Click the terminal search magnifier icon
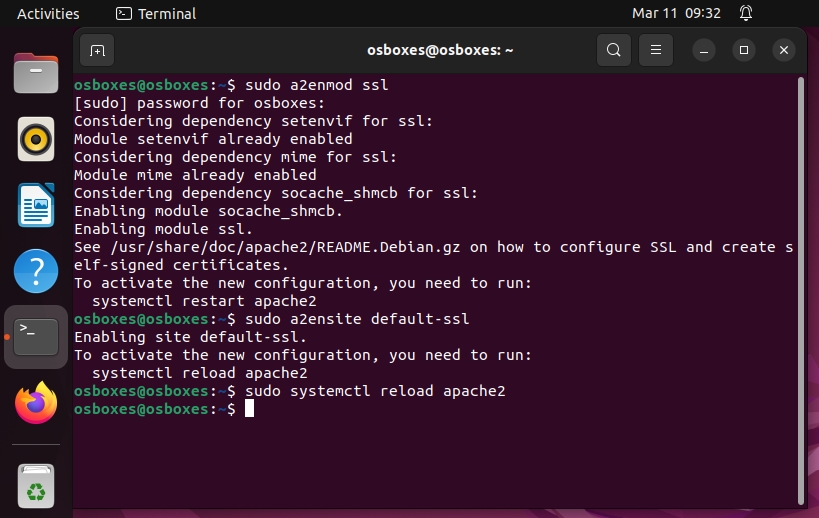The width and height of the screenshot is (819, 518). pos(613,49)
